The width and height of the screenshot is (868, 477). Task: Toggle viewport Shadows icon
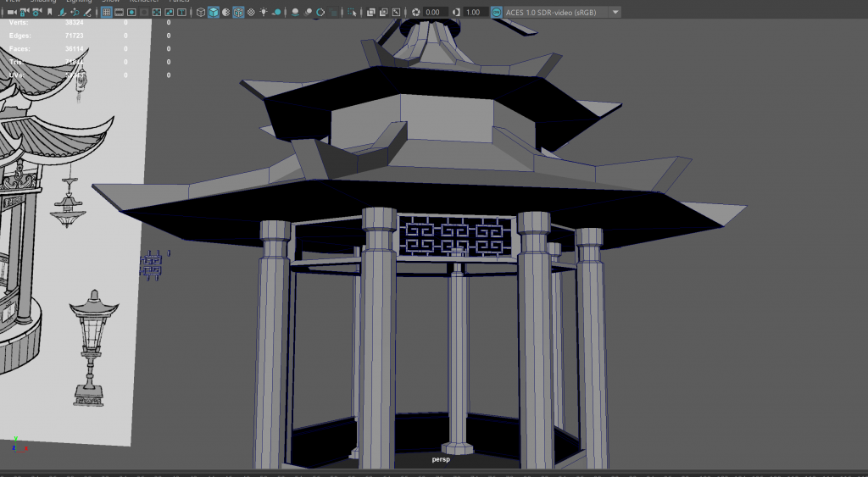(x=276, y=12)
